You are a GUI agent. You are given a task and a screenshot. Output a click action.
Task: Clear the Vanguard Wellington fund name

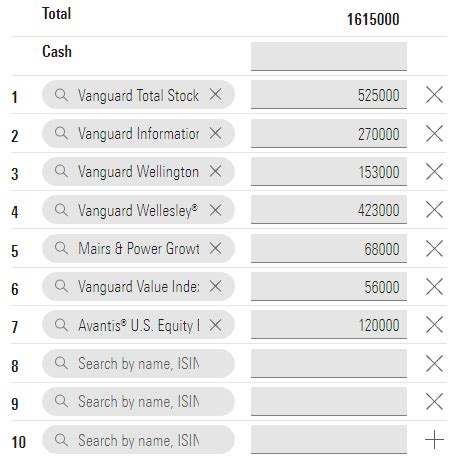[x=215, y=171]
